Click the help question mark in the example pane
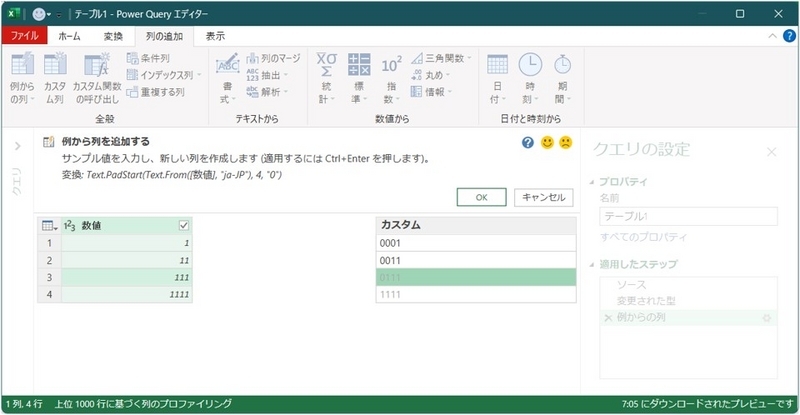The image size is (800, 415). point(528,142)
